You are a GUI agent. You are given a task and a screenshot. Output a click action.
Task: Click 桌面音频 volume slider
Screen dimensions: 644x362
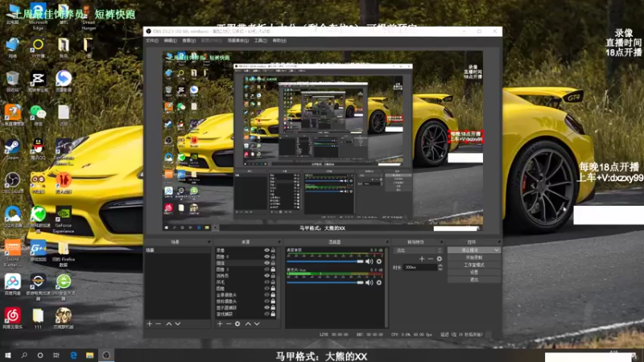tap(325, 261)
